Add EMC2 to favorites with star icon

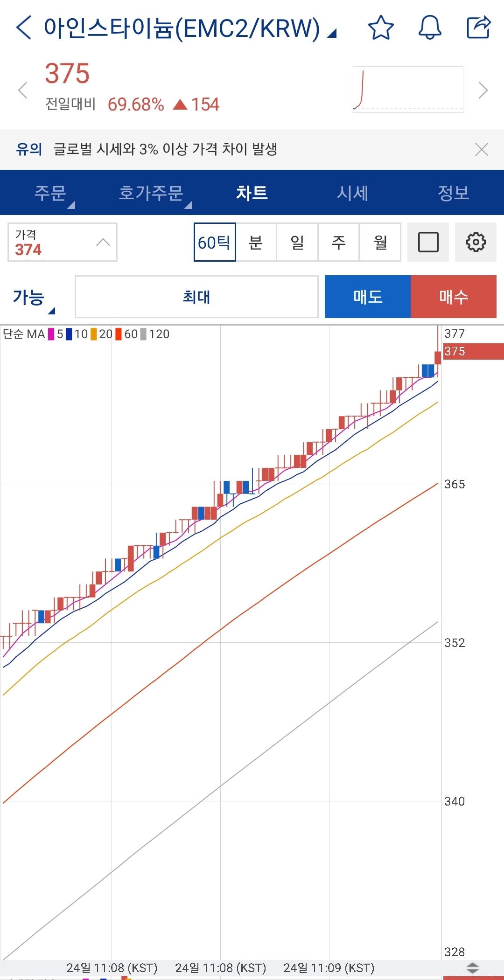tap(381, 28)
